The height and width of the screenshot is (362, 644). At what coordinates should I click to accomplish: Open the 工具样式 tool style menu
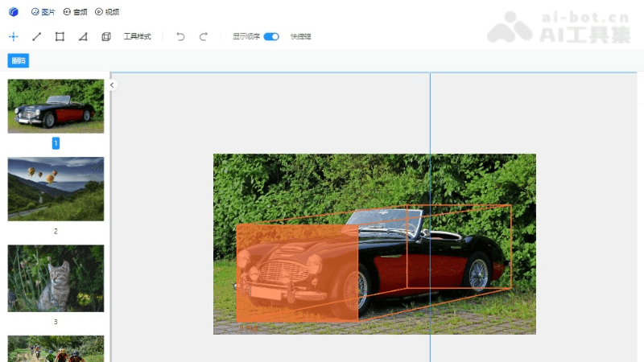[x=137, y=36]
